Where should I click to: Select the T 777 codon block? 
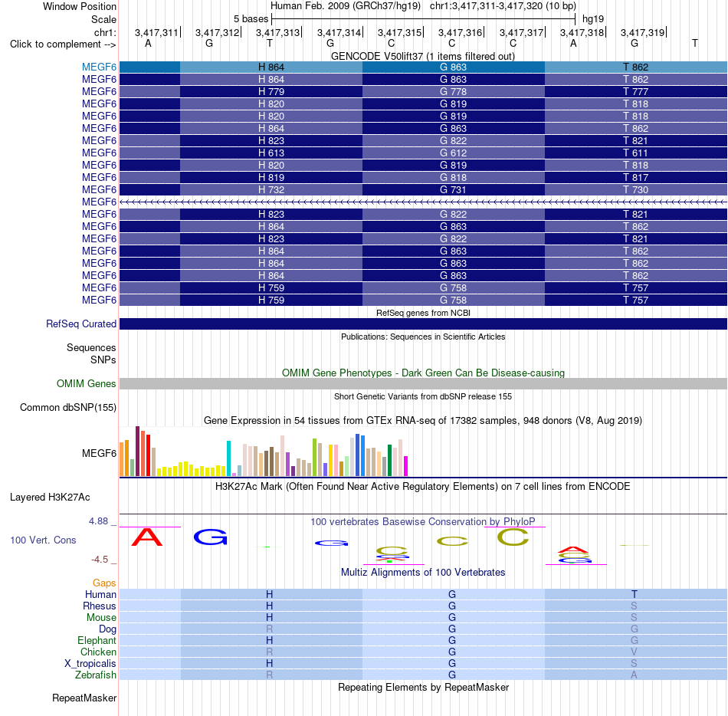(x=635, y=91)
